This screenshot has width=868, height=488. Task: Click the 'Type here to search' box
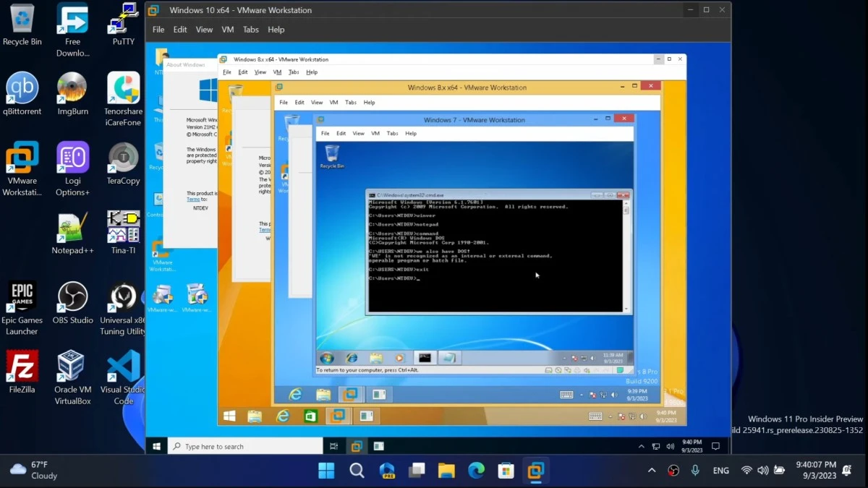tap(246, 447)
